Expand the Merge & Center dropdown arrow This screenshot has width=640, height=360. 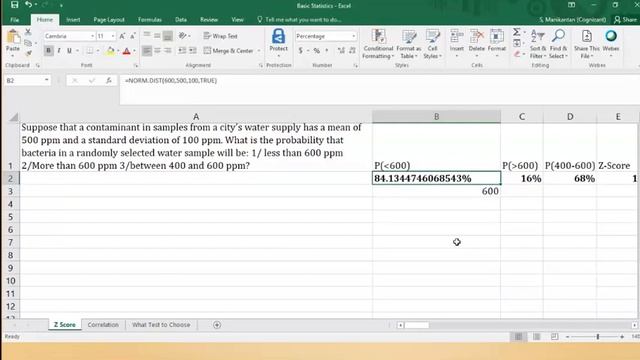pos(259,51)
